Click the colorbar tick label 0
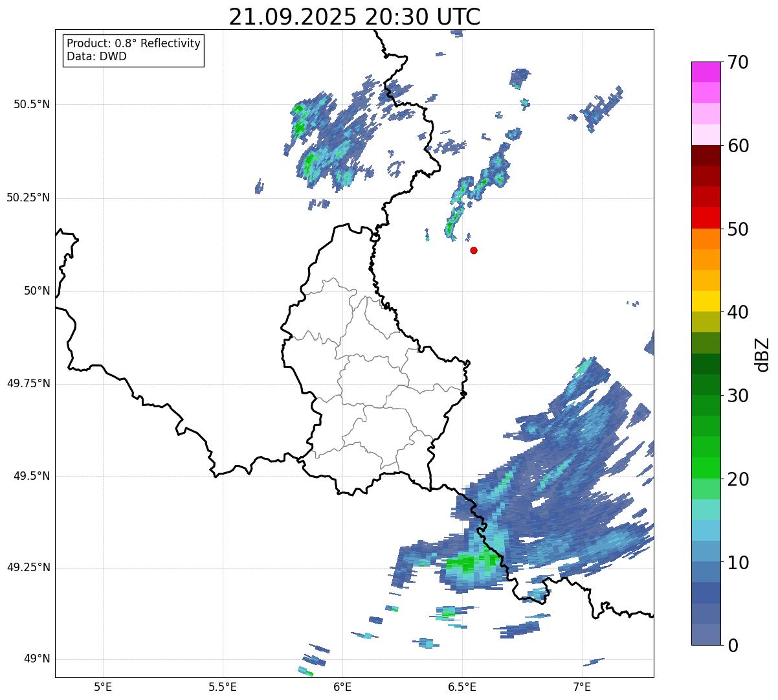The width and height of the screenshot is (778, 700). click(733, 645)
